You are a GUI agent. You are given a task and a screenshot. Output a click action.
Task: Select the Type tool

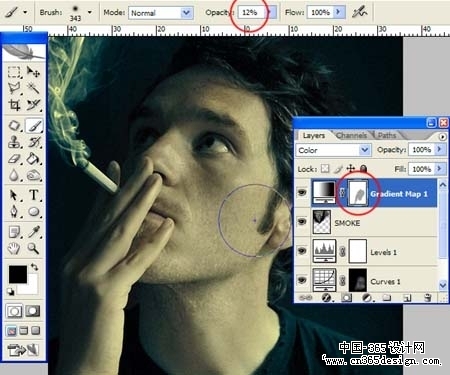[34, 195]
